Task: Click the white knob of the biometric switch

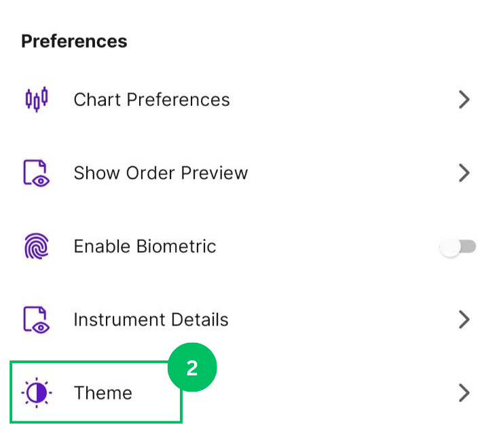Action: (449, 248)
